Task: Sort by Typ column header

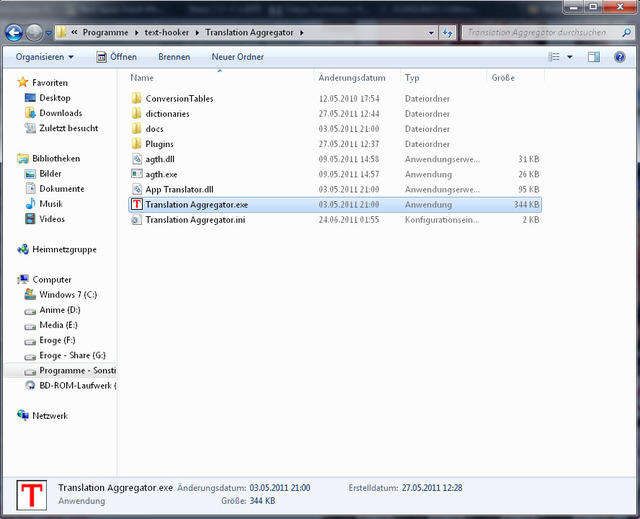Action: (412, 78)
